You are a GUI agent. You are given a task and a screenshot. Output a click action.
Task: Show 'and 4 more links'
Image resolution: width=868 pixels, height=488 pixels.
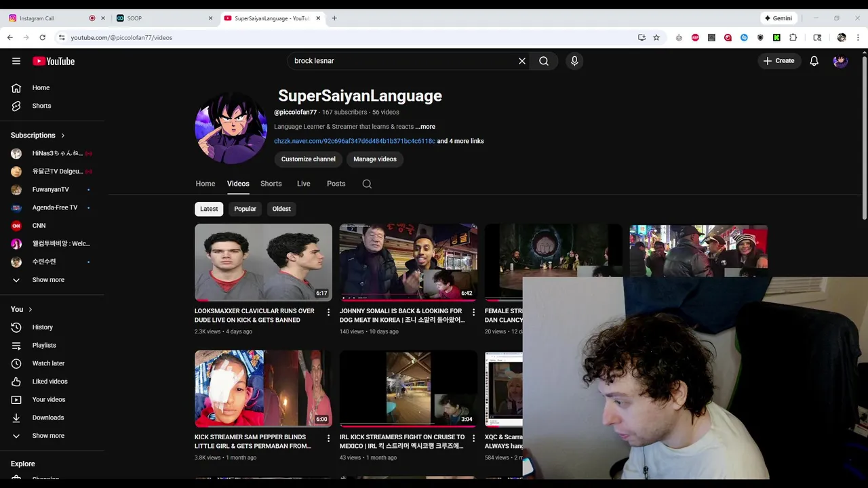point(460,141)
